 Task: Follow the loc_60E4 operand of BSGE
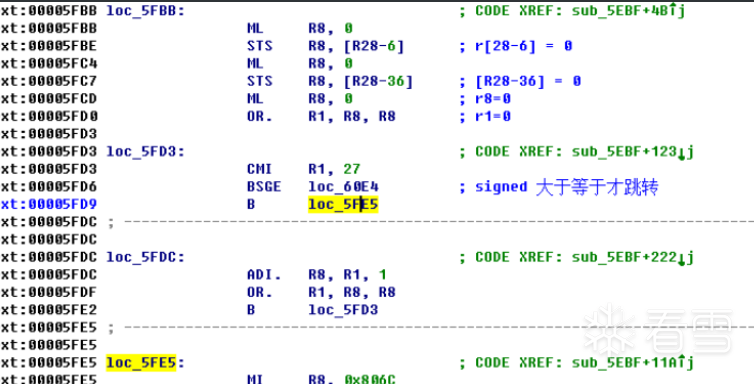pos(343,187)
